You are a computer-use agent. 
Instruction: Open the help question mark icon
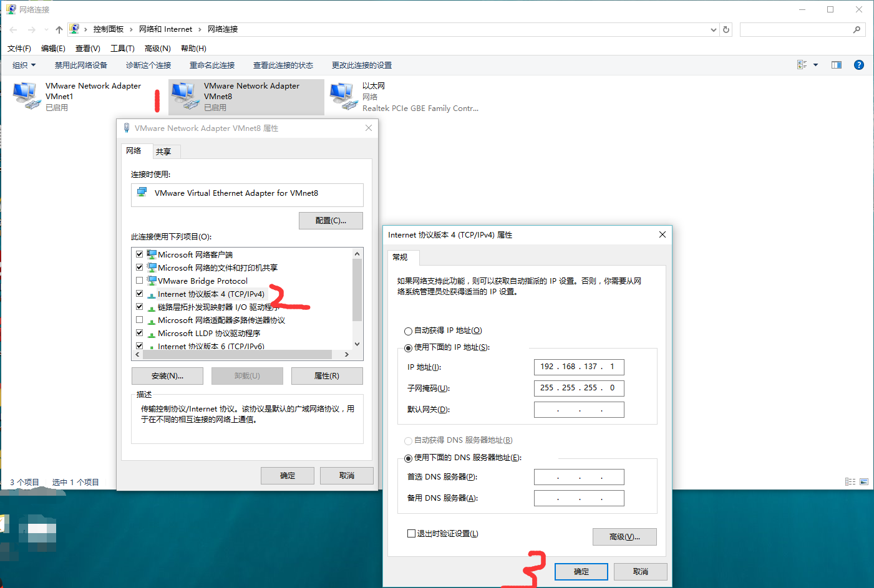point(859,65)
